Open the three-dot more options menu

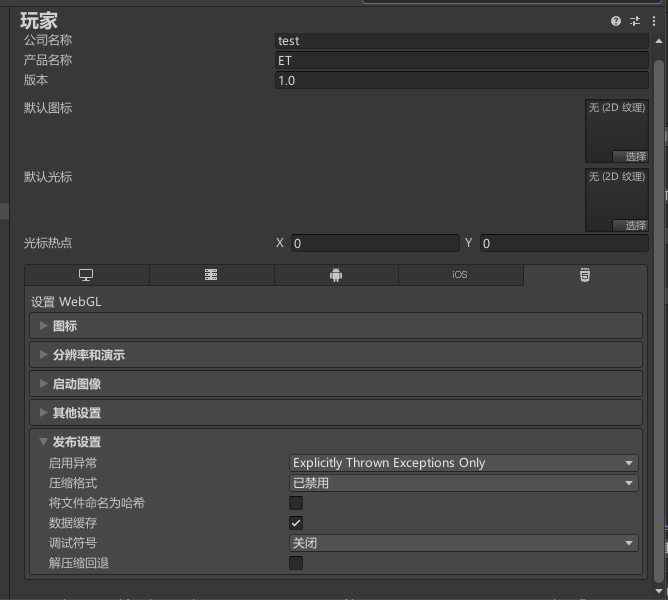[654, 21]
